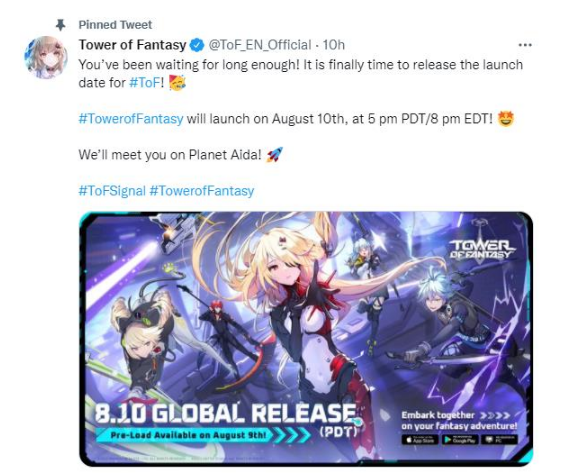
Task: Click the pin icon beside Pinned Tweet
Action: pyautogui.click(x=60, y=25)
